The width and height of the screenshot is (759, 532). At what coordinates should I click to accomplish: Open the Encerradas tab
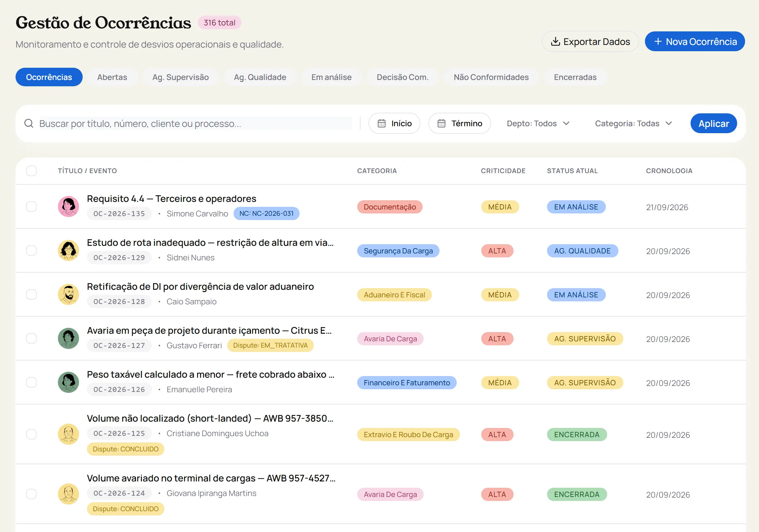pyautogui.click(x=575, y=77)
